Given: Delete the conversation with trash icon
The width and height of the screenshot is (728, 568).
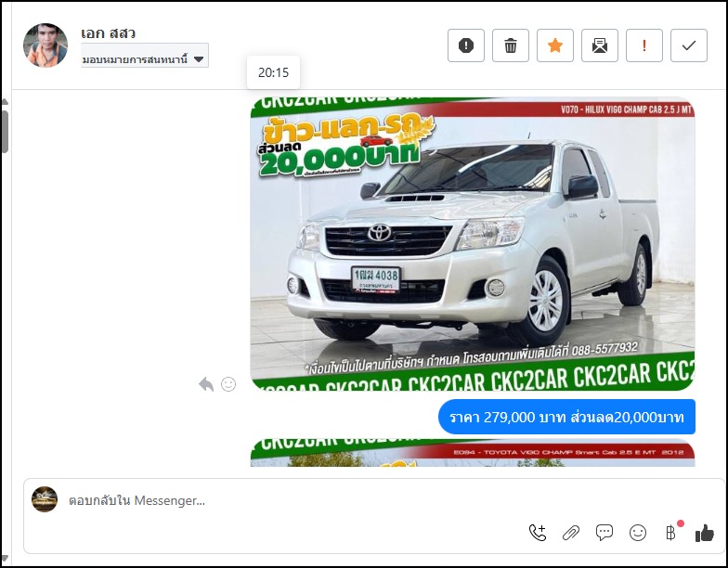Looking at the screenshot, I should [511, 45].
